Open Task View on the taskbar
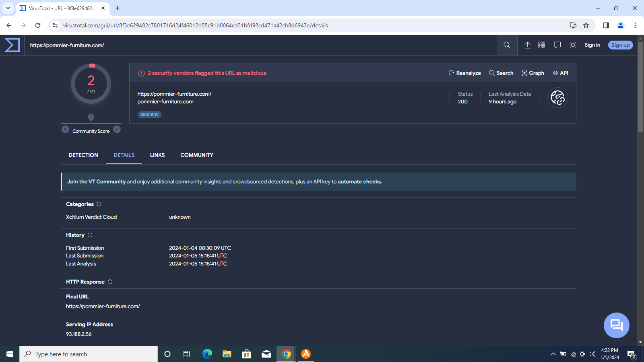 point(187,354)
